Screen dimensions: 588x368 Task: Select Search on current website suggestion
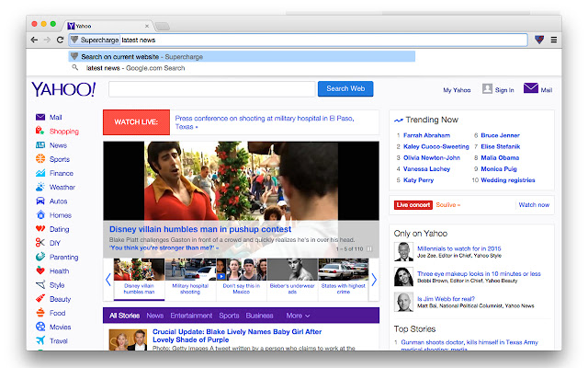point(242,57)
